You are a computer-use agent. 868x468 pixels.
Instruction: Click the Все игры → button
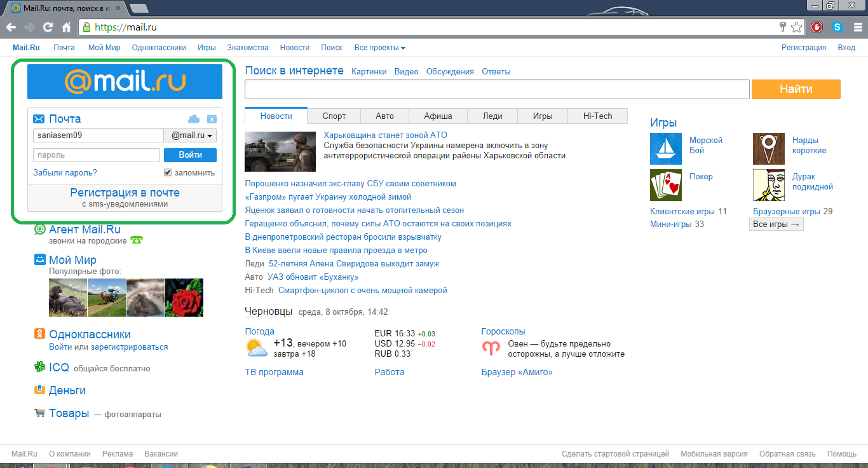coord(776,224)
